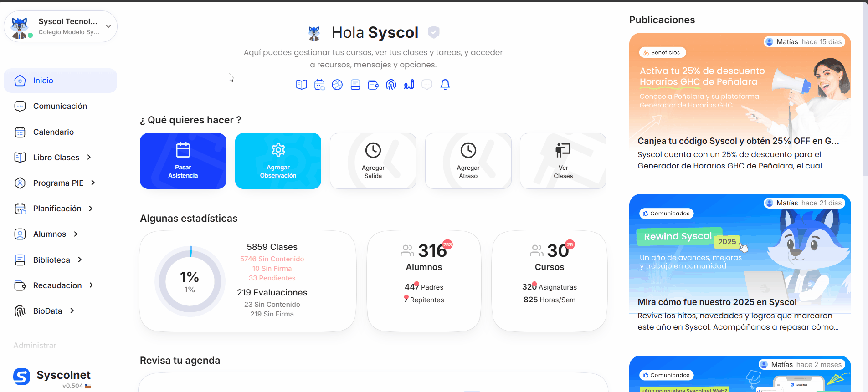Open the wallet shortcut icon under the greeting
This screenshot has width=868, height=392.
point(373,85)
